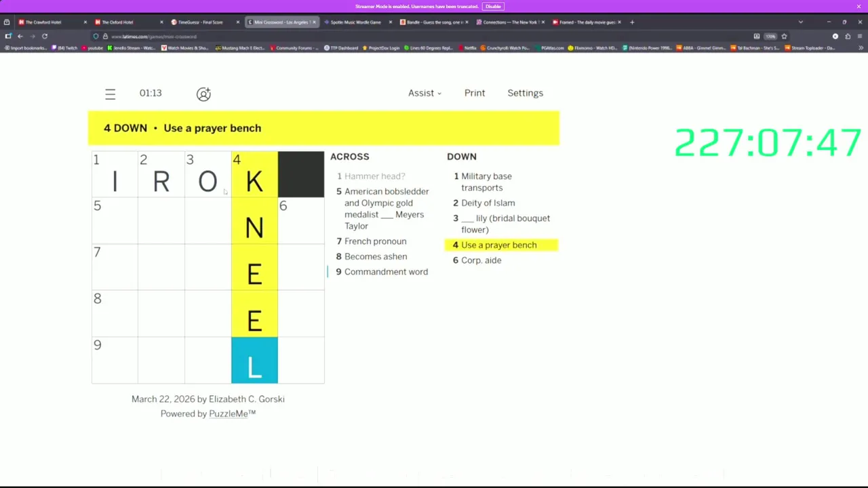Open the Twitch bookmark
Viewport: 868px width, 488px height.
[64, 48]
